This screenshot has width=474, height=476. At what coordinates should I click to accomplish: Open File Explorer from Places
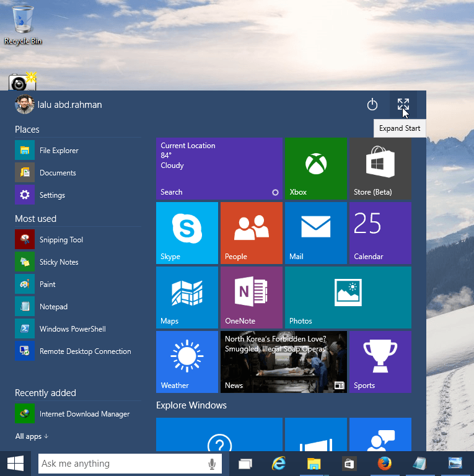coord(78,150)
